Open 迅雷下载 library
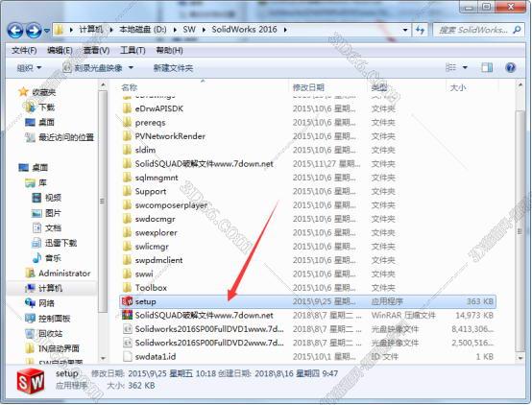 click(55, 243)
